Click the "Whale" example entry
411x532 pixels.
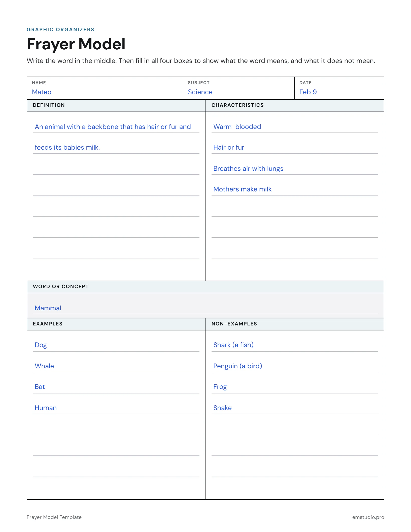coord(116,366)
